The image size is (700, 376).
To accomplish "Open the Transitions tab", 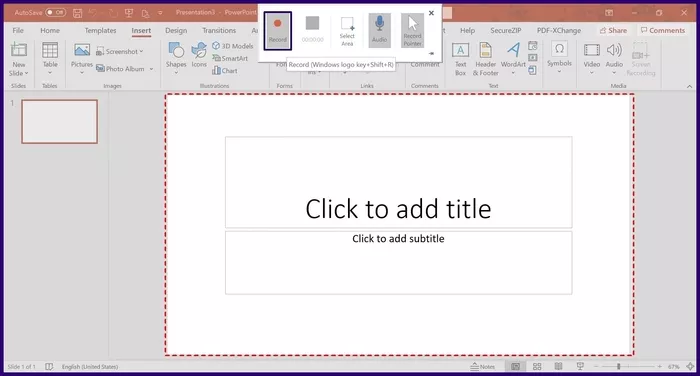I will click(x=219, y=30).
